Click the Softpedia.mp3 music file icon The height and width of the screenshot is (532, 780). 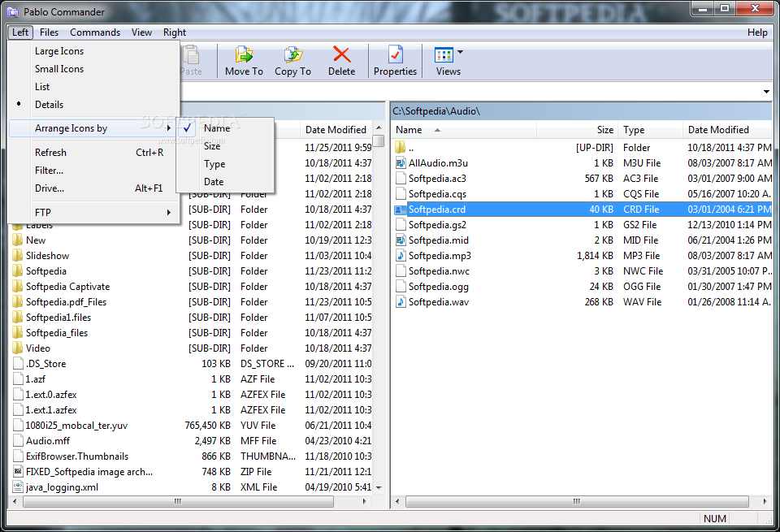pos(401,256)
